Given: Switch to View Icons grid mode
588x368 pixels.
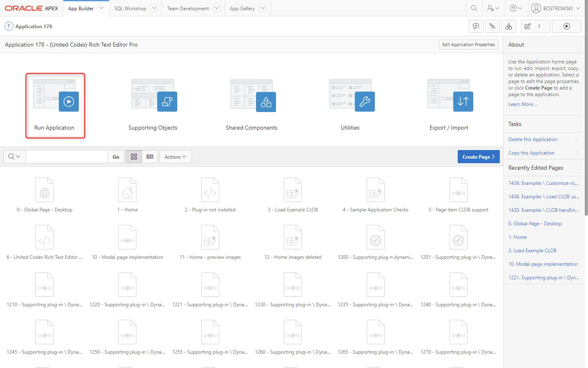Looking at the screenshot, I should 134,157.
